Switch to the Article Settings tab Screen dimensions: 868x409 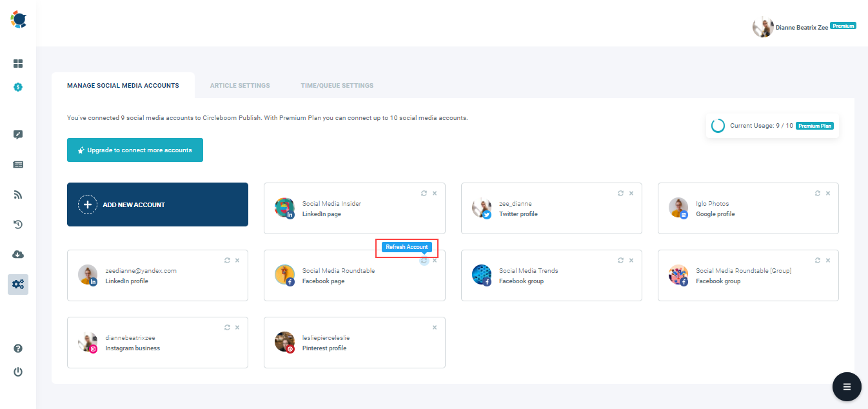239,85
